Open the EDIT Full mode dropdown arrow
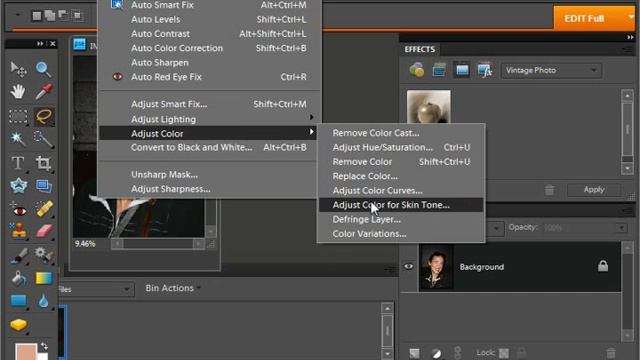Screen dimensions: 640x360 [631, 17]
